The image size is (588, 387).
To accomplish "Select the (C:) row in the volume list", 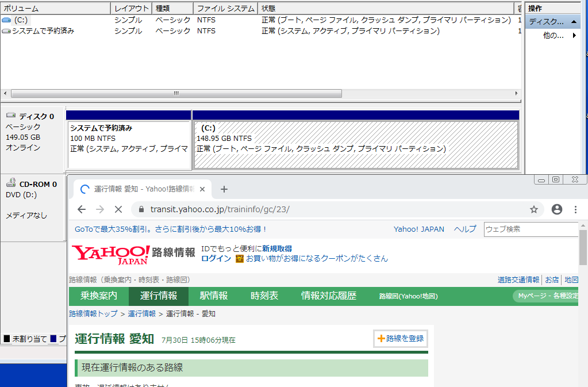I will pyautogui.click(x=260, y=20).
